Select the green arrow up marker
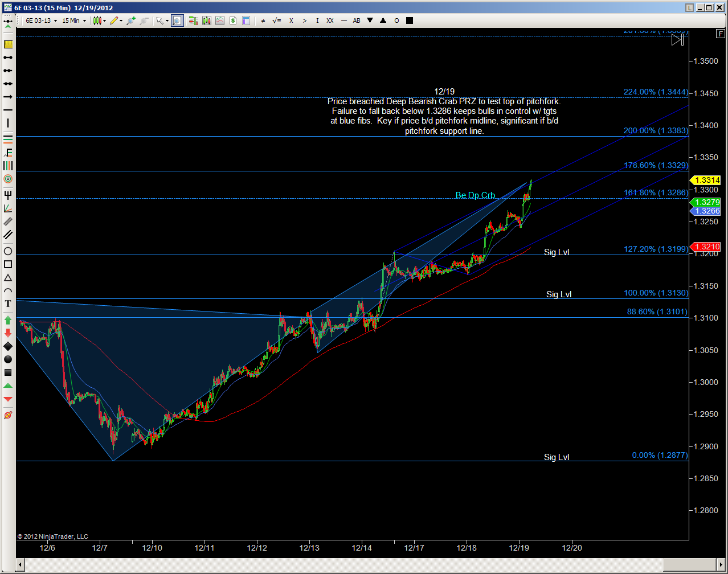The image size is (728, 574). [x=8, y=320]
